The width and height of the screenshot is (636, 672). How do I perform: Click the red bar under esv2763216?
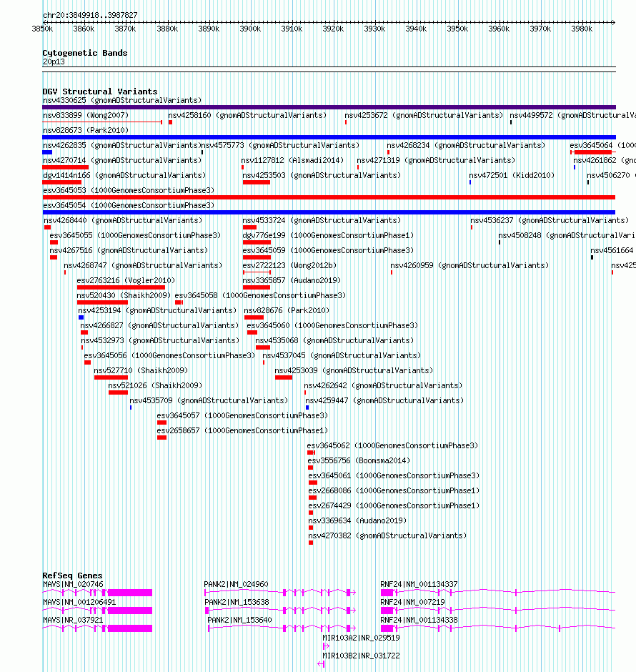[121, 287]
